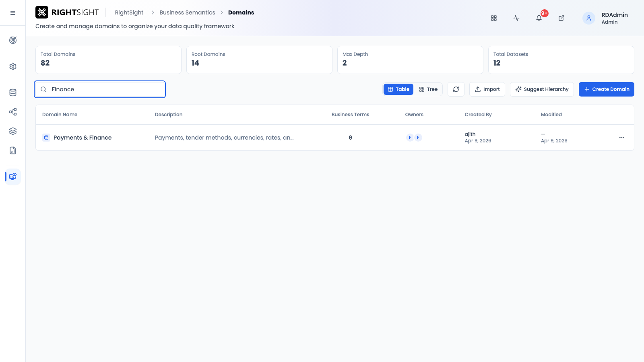Viewport: 644px width, 362px height.
Task: Click the target goal sidebar icon
Action: 13,40
